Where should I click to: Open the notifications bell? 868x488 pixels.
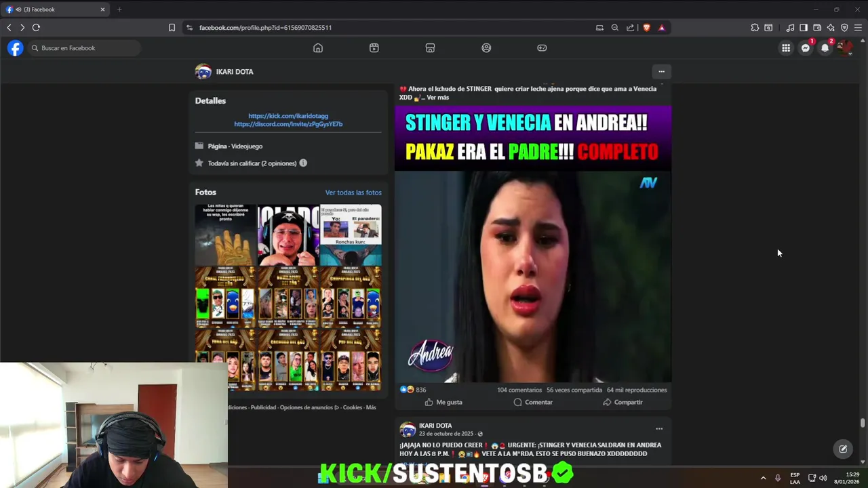[825, 48]
